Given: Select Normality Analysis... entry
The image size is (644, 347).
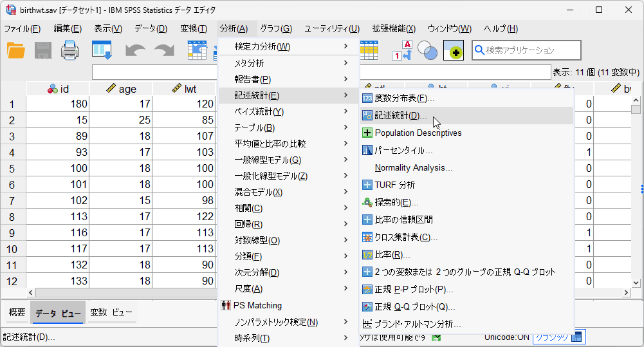Looking at the screenshot, I should tap(466, 168).
